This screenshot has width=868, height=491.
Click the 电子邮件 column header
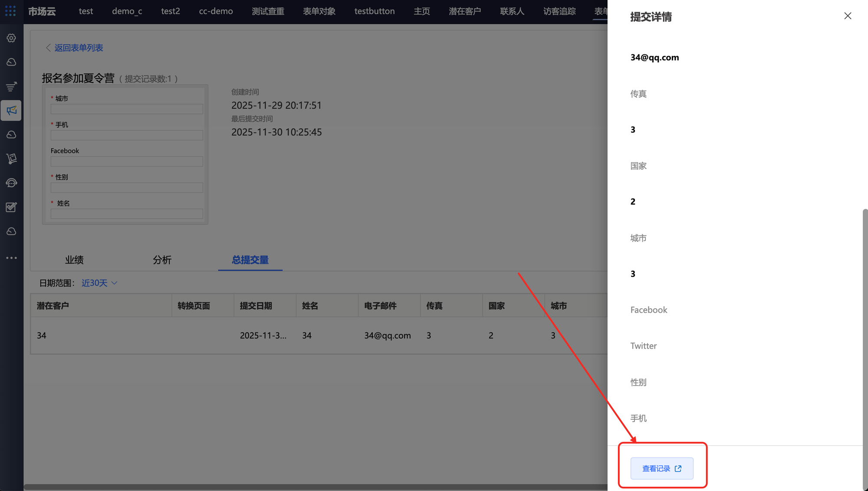[x=380, y=306]
